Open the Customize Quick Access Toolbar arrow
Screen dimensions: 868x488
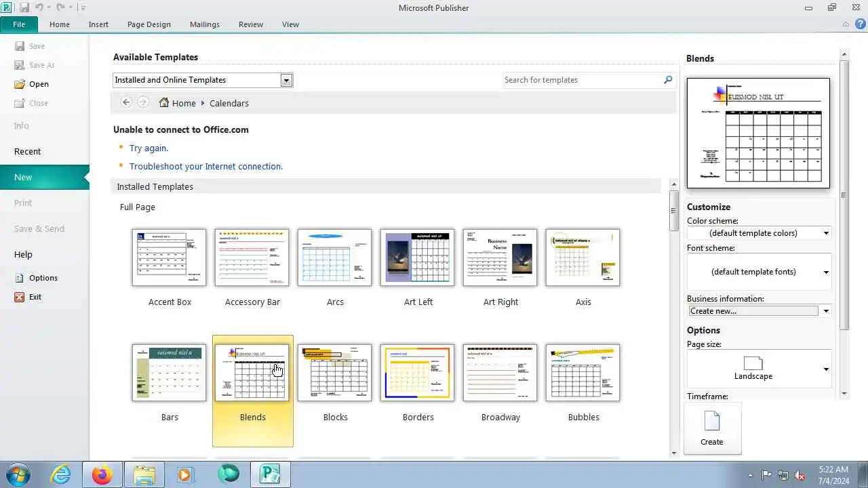[83, 7]
